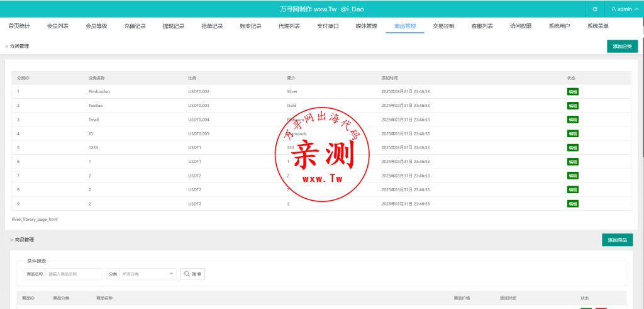Click the 商品价格 column header
The width and height of the screenshot is (644, 309).
click(x=462, y=298)
